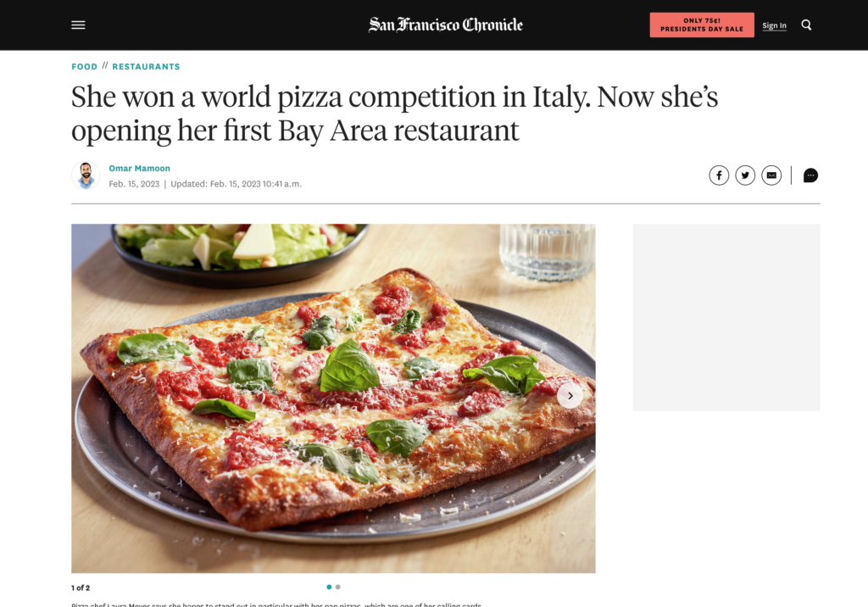Advance to next gallery photo arrow
This screenshot has height=607, width=868.
[x=570, y=395]
